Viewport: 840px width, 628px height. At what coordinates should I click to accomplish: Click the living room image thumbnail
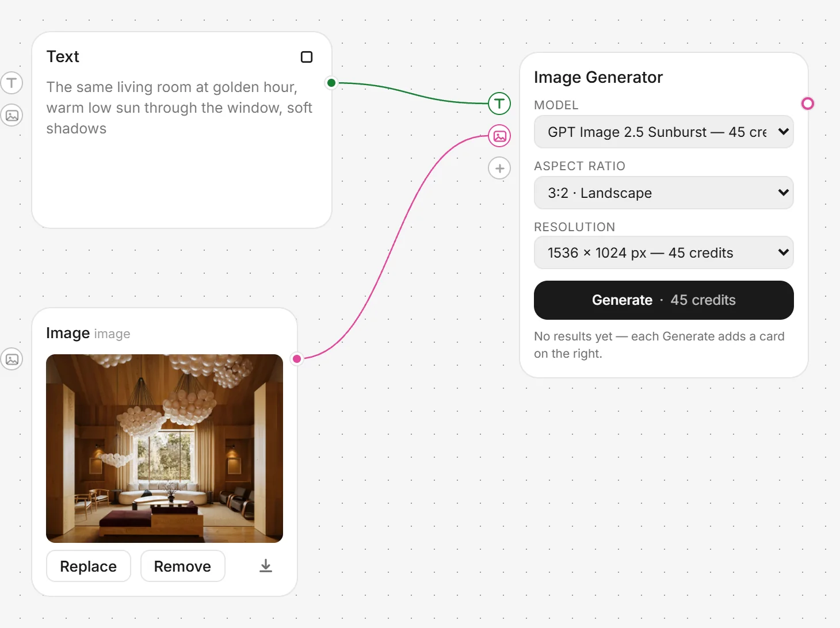[165, 449]
